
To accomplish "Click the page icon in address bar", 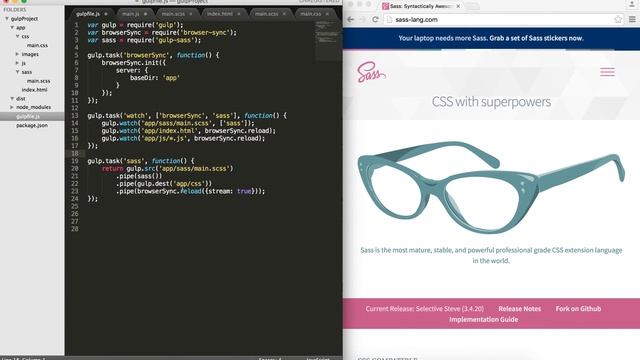I will 389,19.
